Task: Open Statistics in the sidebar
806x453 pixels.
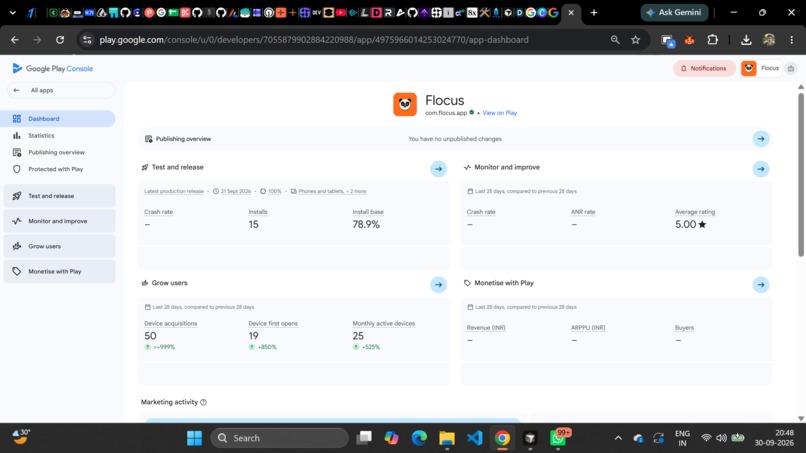Action: [58, 136]
